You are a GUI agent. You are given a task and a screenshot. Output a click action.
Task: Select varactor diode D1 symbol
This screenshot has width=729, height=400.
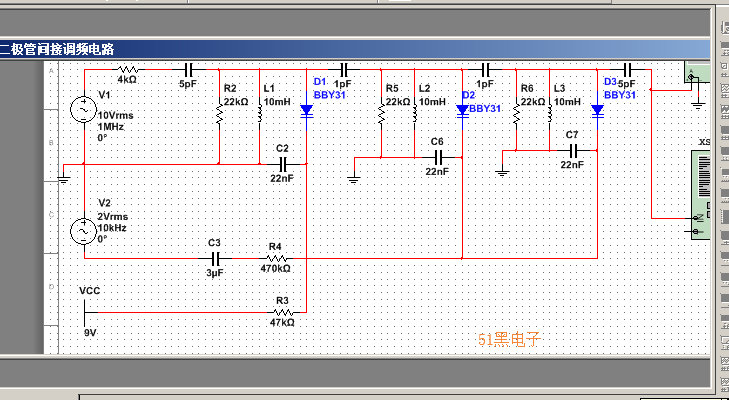[x=306, y=112]
